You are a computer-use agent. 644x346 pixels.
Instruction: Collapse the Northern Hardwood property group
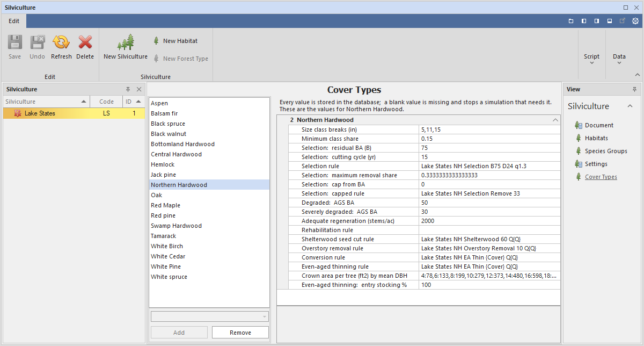point(555,120)
